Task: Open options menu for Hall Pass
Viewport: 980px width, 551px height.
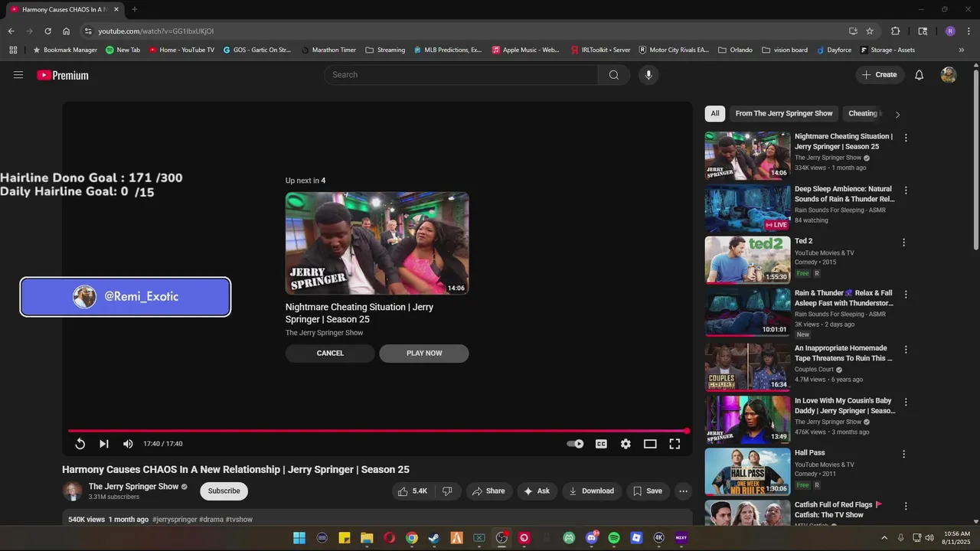Action: (x=903, y=454)
